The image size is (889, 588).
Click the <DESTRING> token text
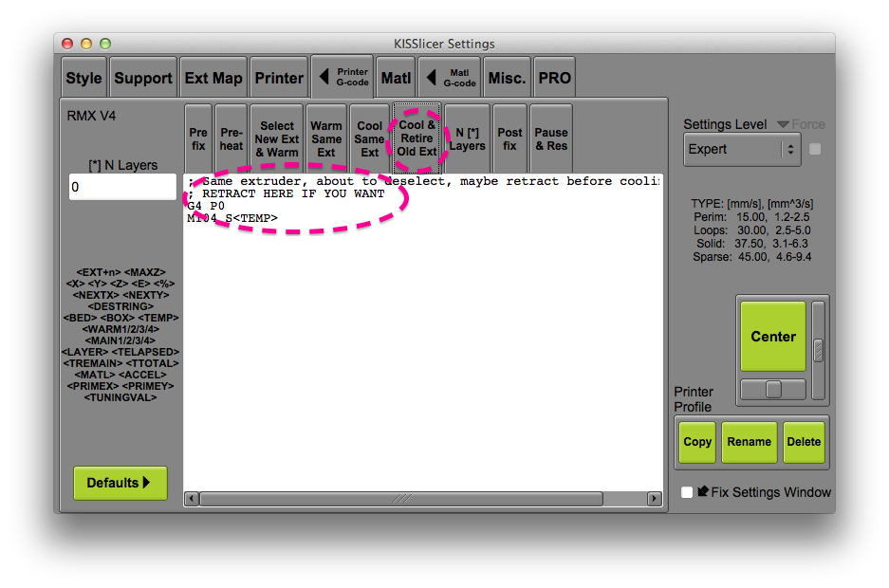120,306
